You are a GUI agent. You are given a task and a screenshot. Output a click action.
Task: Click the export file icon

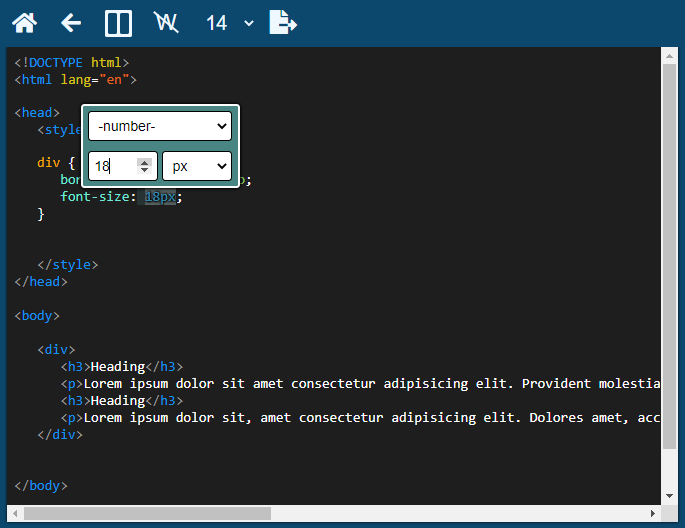coord(283,23)
